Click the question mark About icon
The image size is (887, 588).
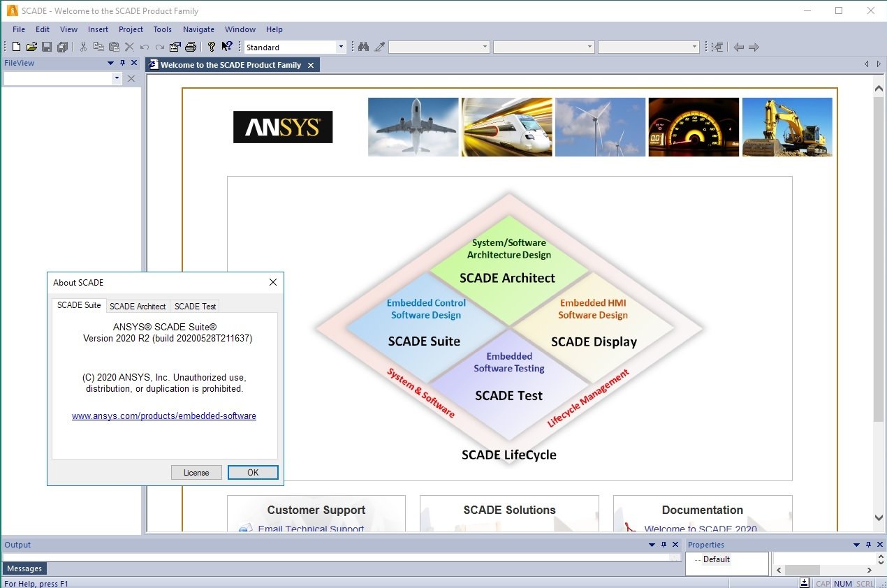[211, 47]
